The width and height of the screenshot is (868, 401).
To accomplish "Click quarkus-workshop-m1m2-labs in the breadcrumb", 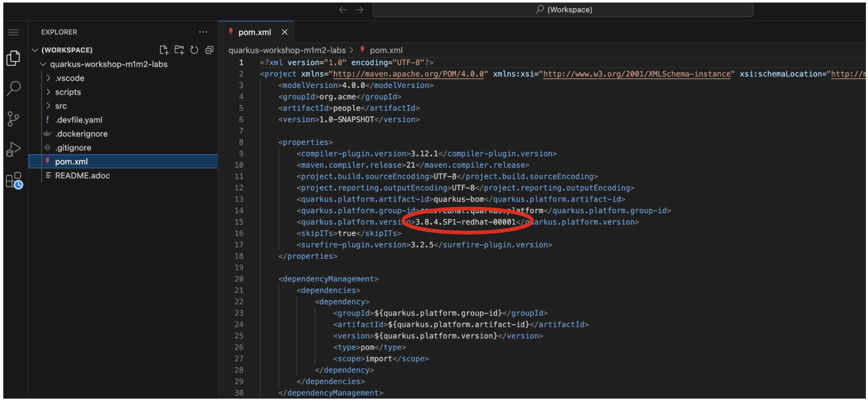I will click(x=287, y=50).
